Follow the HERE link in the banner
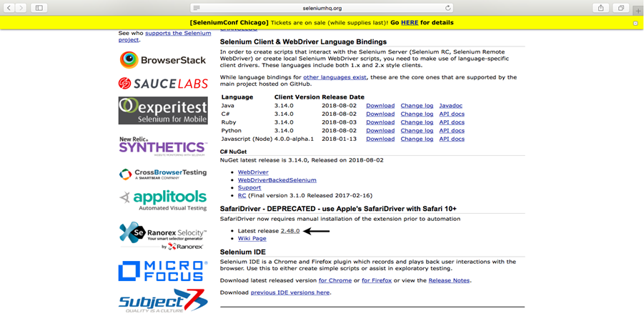Image resolution: width=644 pixels, height=316 pixels. pyautogui.click(x=410, y=23)
